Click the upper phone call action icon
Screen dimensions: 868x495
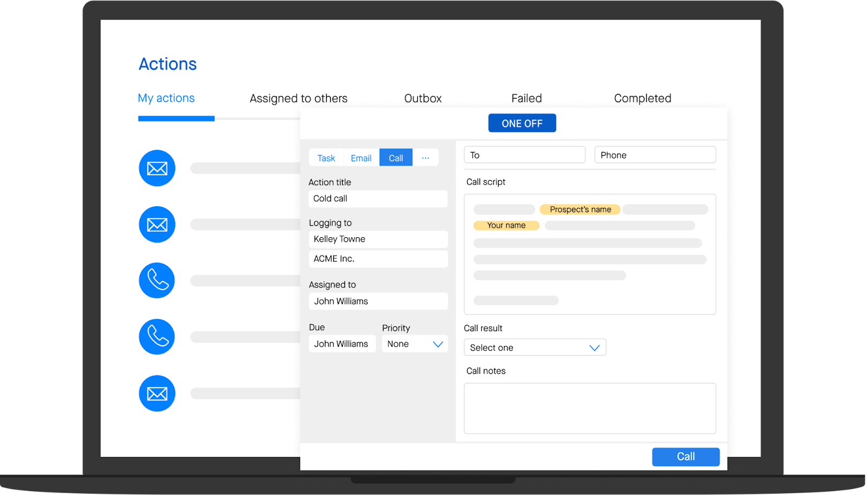(157, 281)
